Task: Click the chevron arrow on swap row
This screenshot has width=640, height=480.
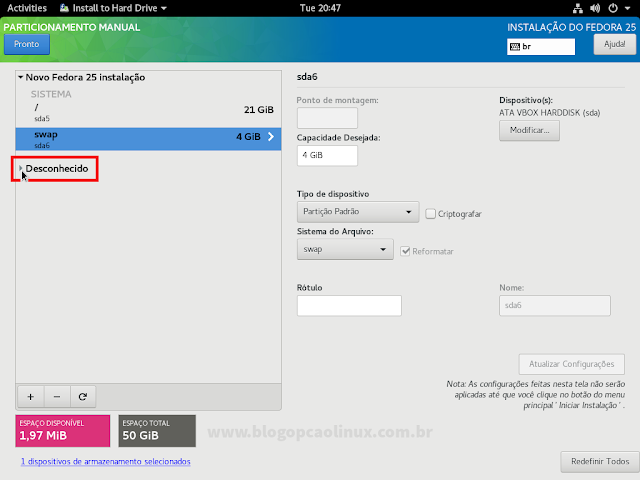Action: (x=271, y=137)
